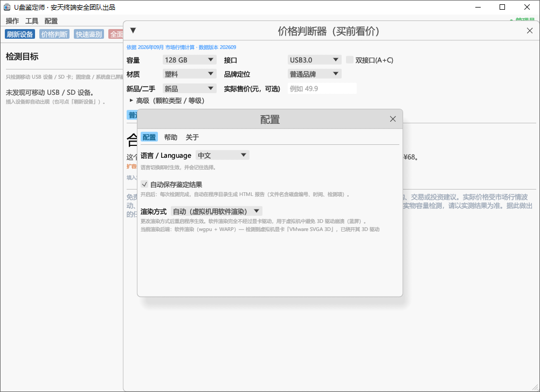Open the 操作 menu
540x392 pixels.
point(12,21)
